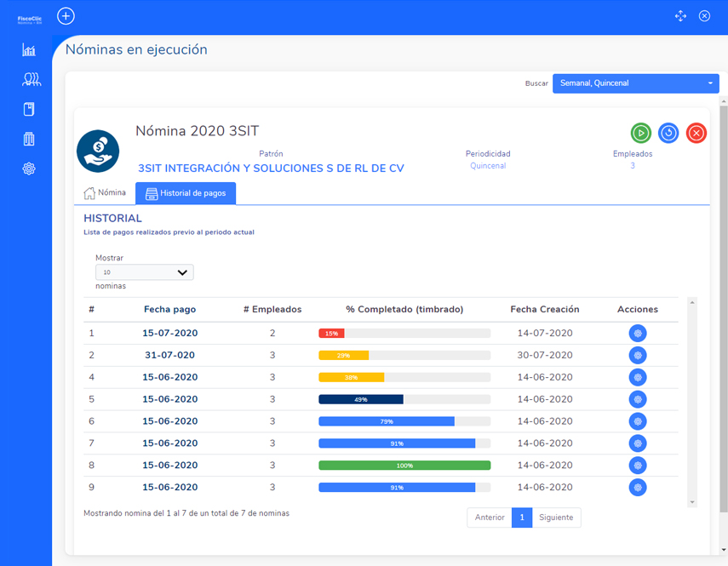The width and height of the screenshot is (728, 566).
Task: Click the FiscoClic logo
Action: 29,20
